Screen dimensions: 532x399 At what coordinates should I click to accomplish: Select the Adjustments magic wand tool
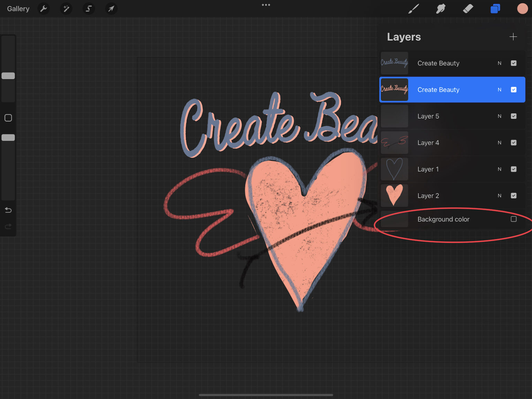[x=66, y=9]
